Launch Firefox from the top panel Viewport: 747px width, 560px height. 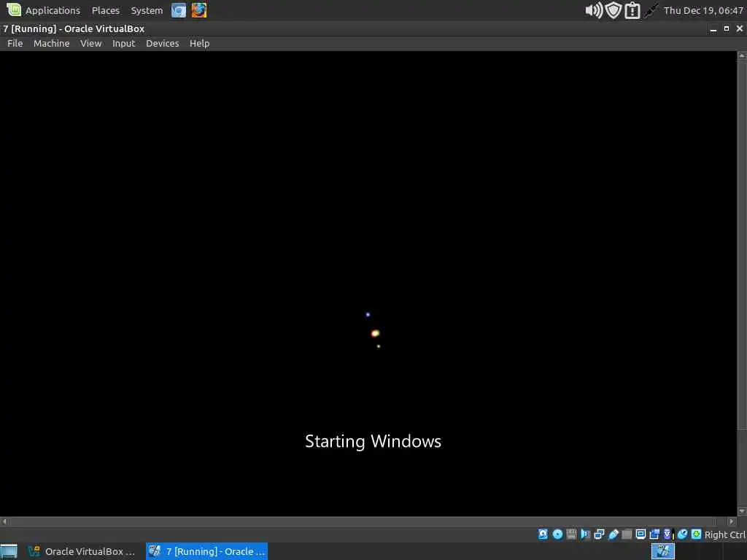(x=199, y=10)
